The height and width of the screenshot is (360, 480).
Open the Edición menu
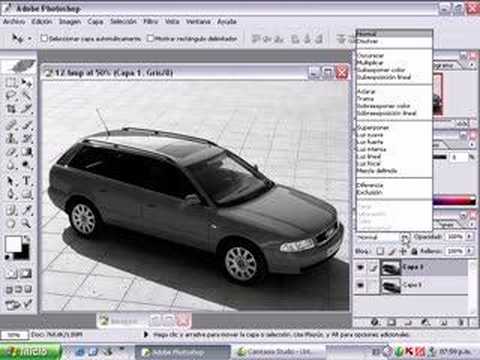42,22
